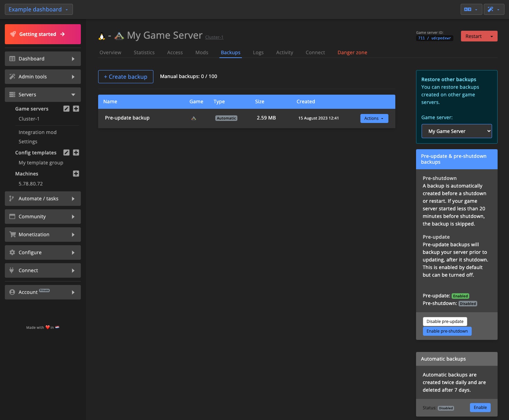Disable pre-update backups

[x=445, y=321]
